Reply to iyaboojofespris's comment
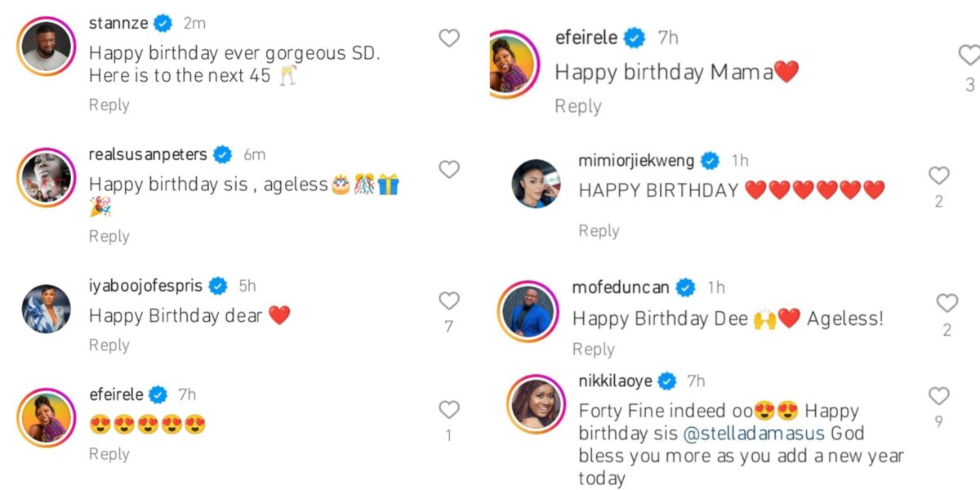980x490 pixels. (109, 345)
